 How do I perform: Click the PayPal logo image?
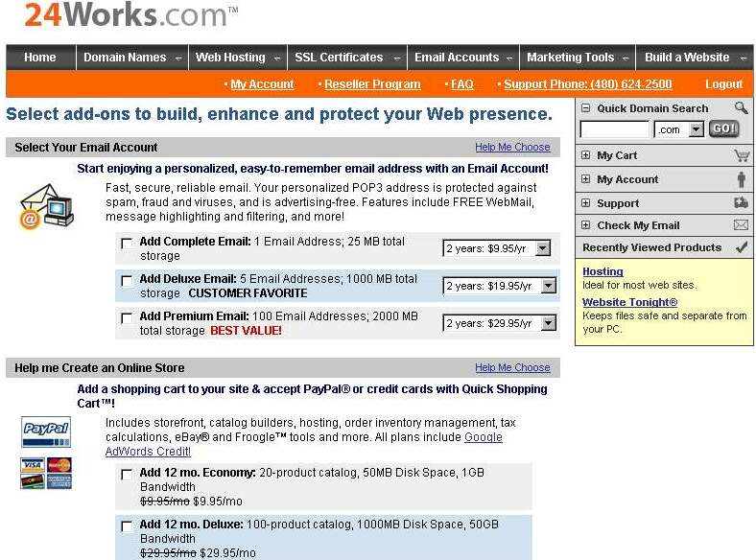coord(46,432)
